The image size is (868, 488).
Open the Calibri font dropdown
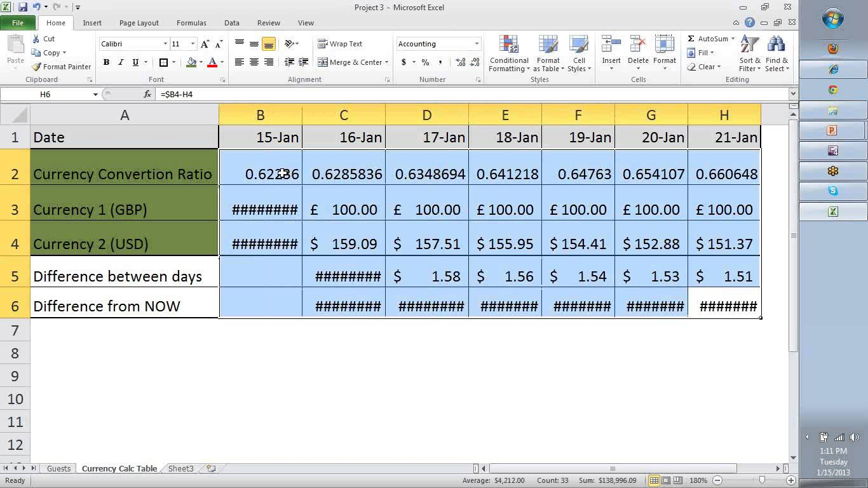[164, 43]
